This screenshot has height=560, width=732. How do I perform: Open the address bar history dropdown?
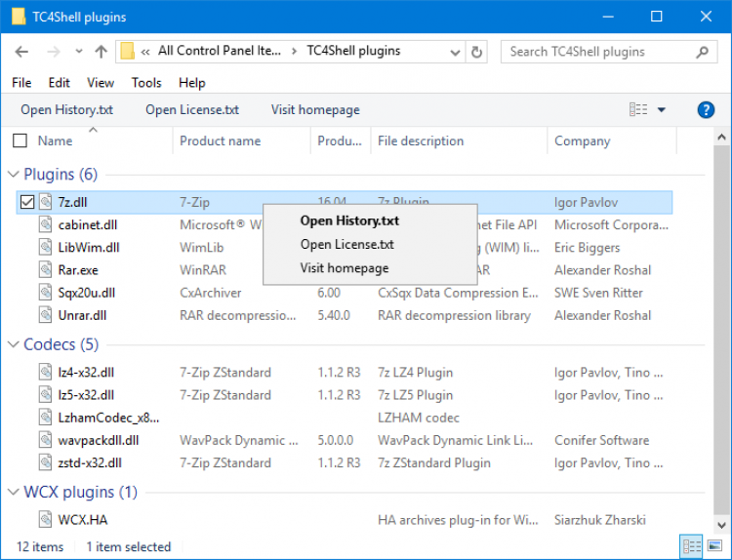[454, 52]
